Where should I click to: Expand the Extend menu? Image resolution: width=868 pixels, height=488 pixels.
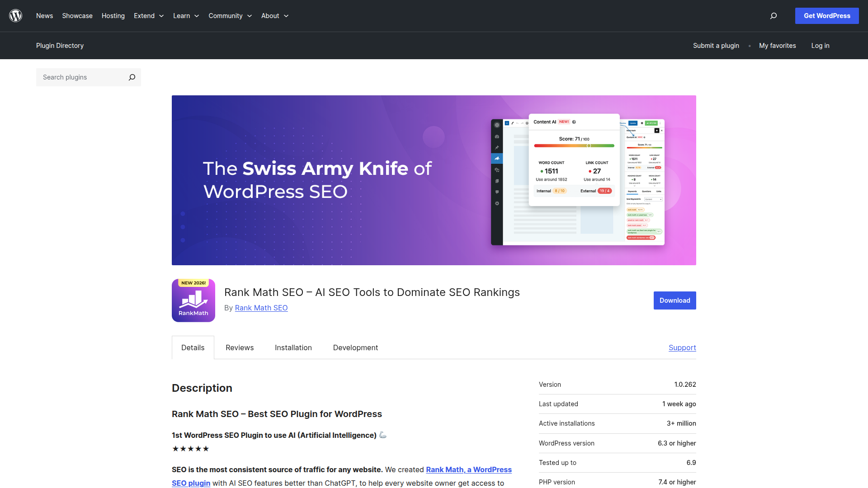149,16
